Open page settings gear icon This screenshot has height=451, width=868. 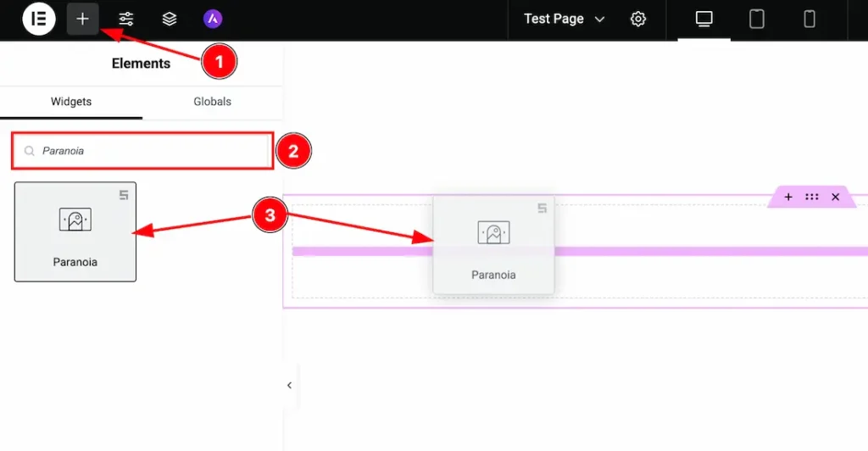coord(638,19)
